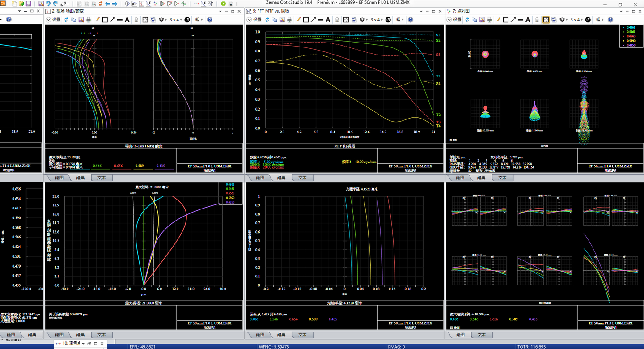Click refresh icon in Field Curvature window
Image resolution: width=644 pixels, height=349 pixels.
click(x=67, y=20)
